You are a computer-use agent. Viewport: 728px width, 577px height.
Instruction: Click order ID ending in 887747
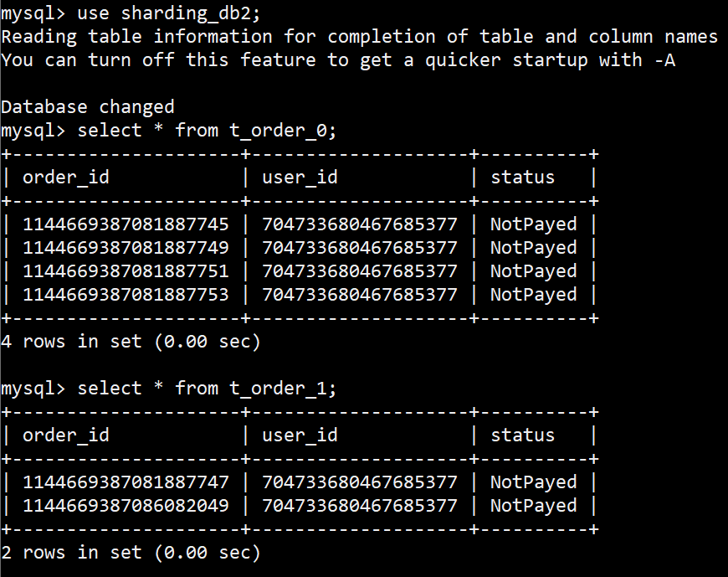pos(126,482)
